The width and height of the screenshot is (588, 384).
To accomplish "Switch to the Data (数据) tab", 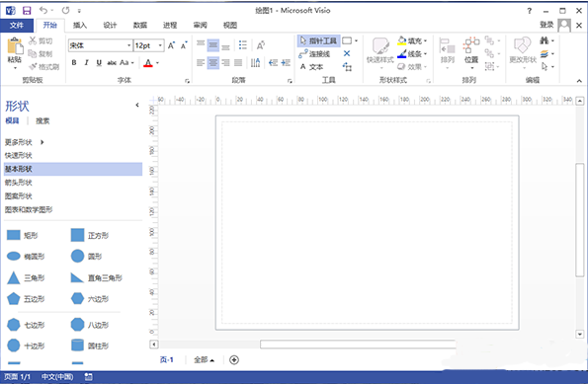I will tap(140, 25).
